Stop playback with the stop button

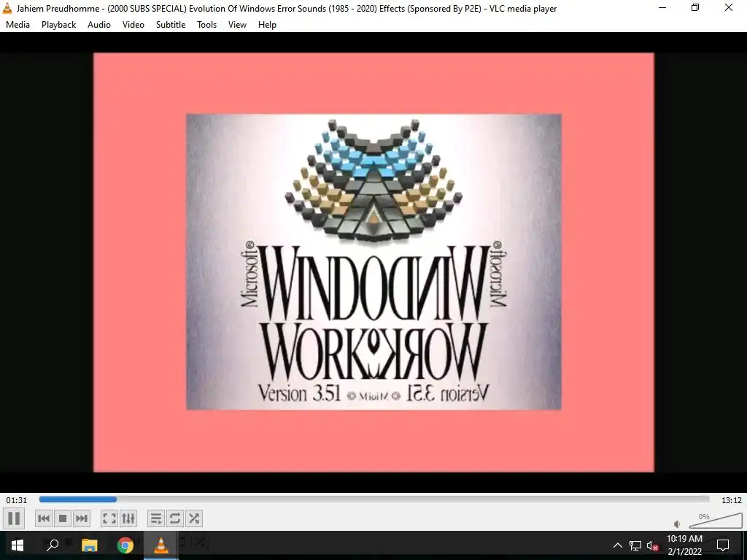pyautogui.click(x=63, y=518)
